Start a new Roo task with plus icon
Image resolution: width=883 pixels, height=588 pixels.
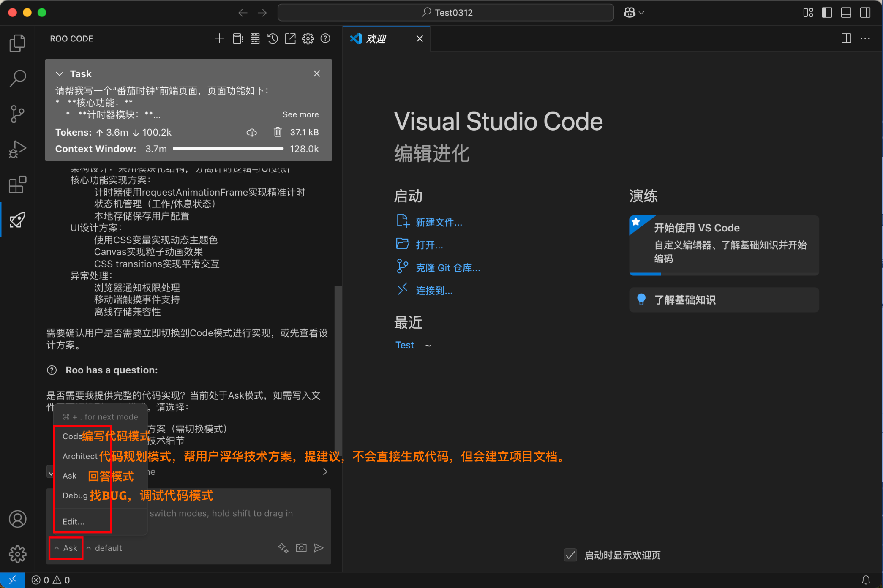219,39
